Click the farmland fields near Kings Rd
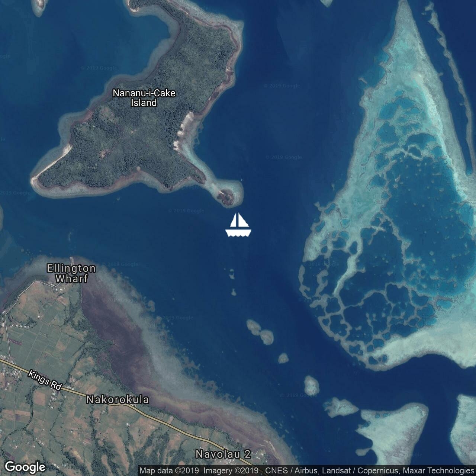 (37, 335)
